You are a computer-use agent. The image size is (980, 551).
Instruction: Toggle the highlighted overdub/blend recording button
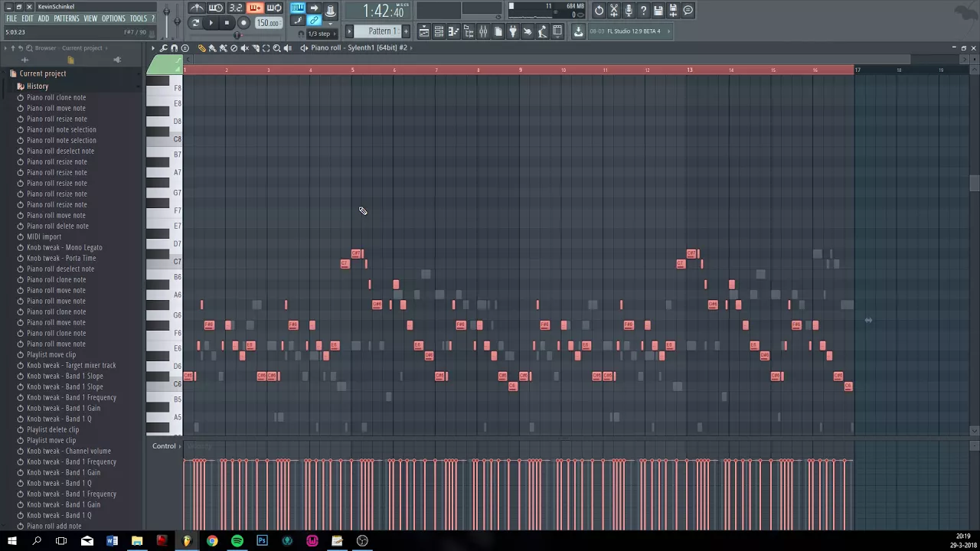(x=254, y=8)
